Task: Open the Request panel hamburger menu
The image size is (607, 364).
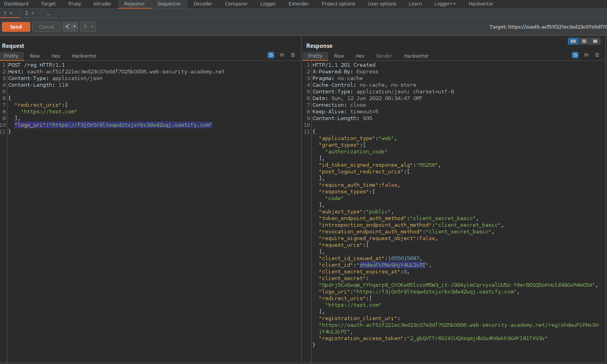Action: [293, 55]
